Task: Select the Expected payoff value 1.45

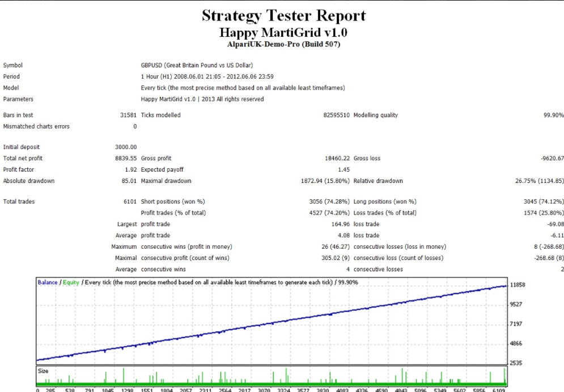Action: pyautogui.click(x=344, y=169)
